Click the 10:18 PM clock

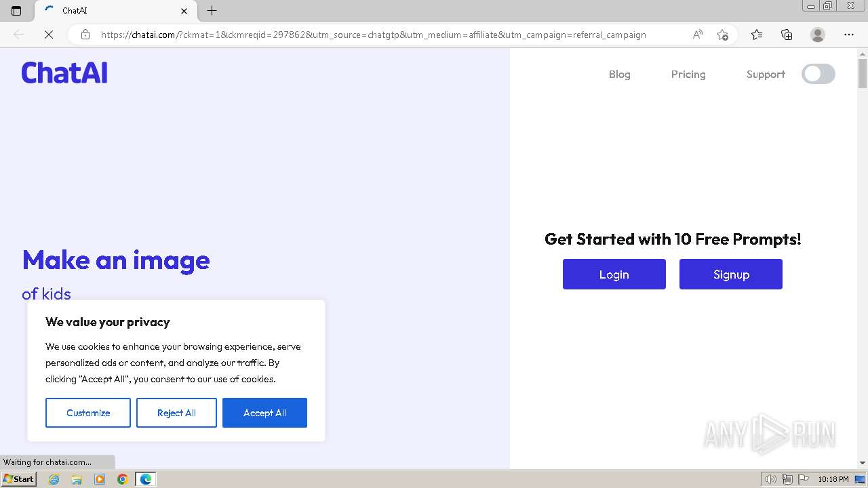[833, 479]
